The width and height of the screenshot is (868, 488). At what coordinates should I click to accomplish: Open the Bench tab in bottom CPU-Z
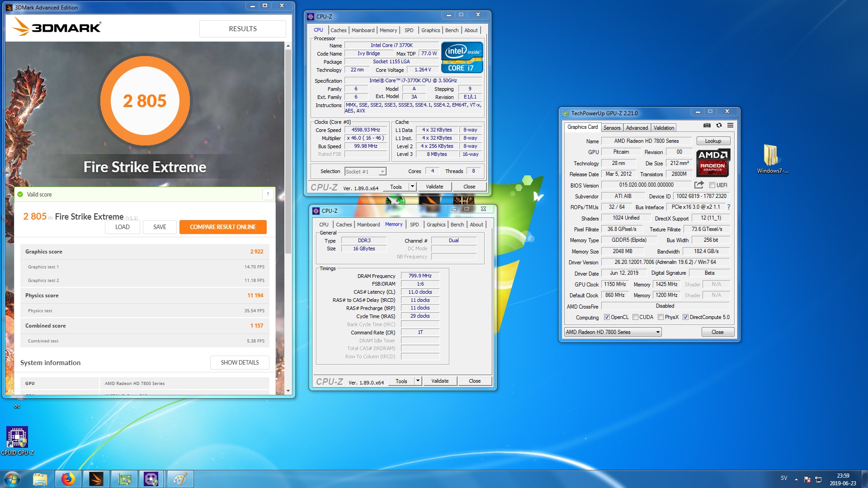457,225
